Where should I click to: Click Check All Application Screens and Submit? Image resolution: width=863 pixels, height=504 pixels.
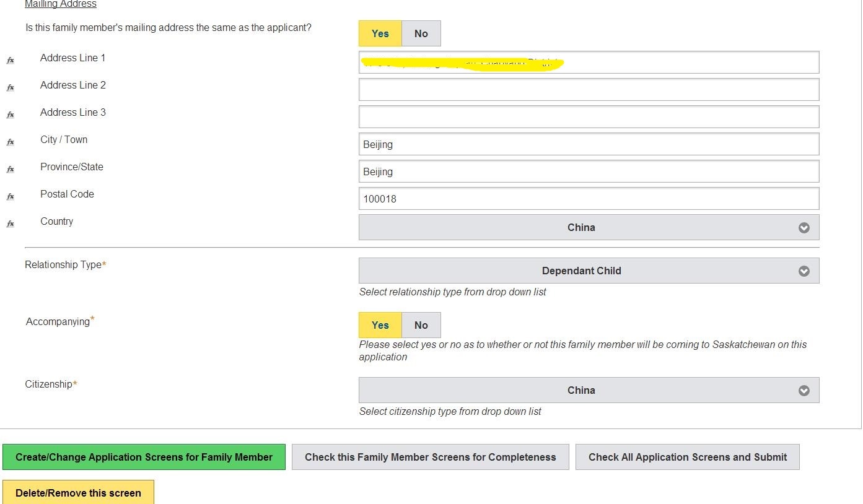coord(687,457)
